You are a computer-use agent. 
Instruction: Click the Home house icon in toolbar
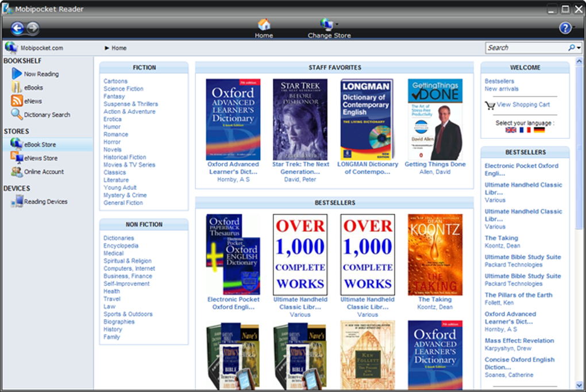[x=264, y=25]
